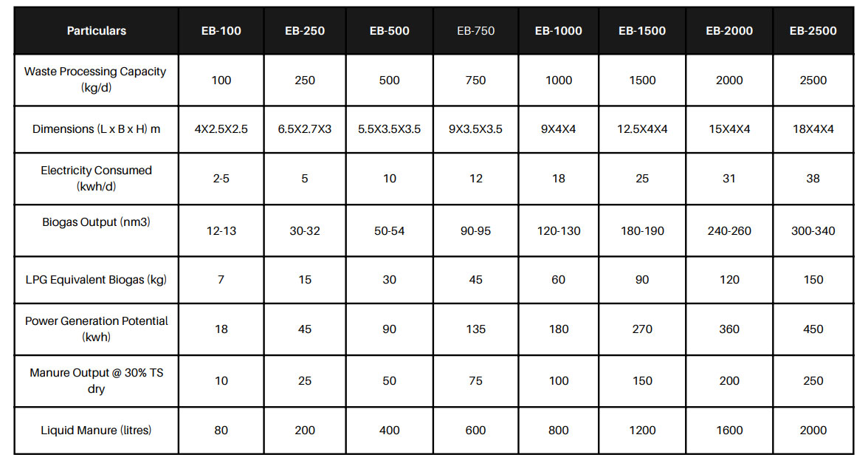
Task: Select the 300-340 biogas output cell
Action: pos(813,231)
